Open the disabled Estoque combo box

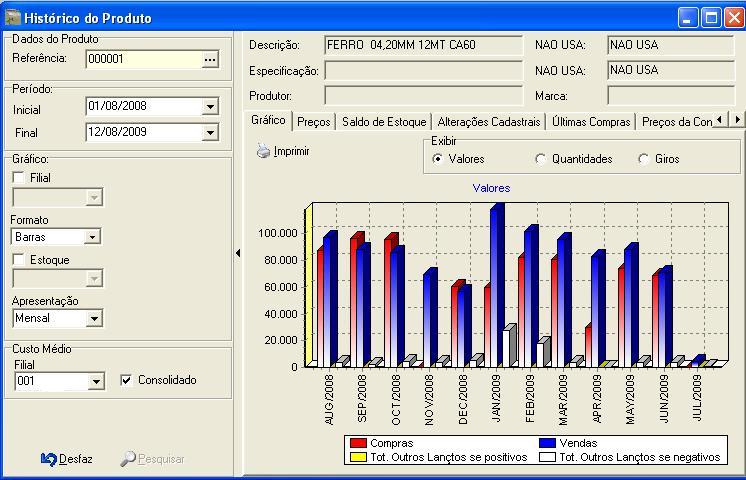coord(94,278)
